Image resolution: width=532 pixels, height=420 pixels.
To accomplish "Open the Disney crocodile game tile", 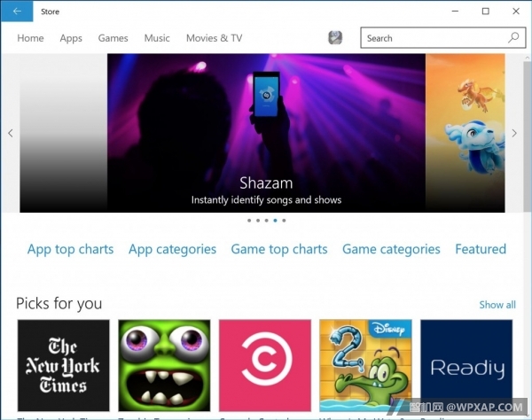I will click(x=364, y=365).
